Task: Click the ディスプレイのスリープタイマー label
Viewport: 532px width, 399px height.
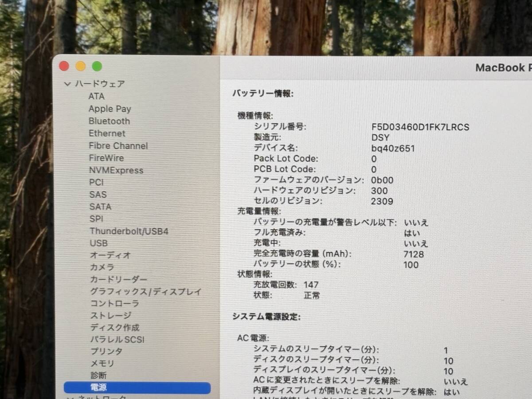Action: (x=324, y=371)
